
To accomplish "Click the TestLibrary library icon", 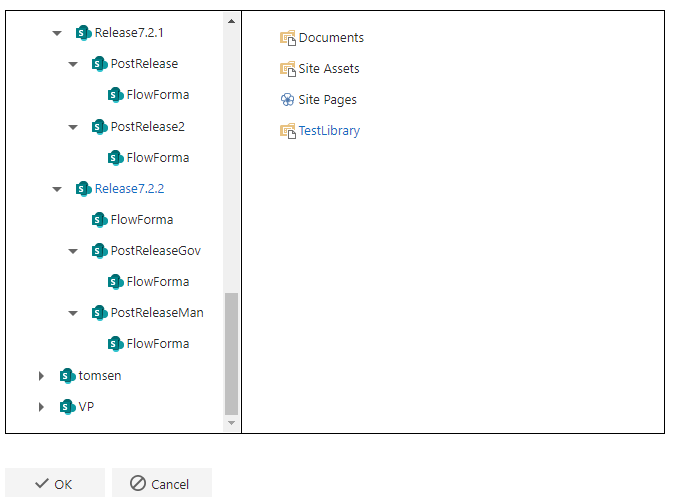I will click(x=288, y=131).
